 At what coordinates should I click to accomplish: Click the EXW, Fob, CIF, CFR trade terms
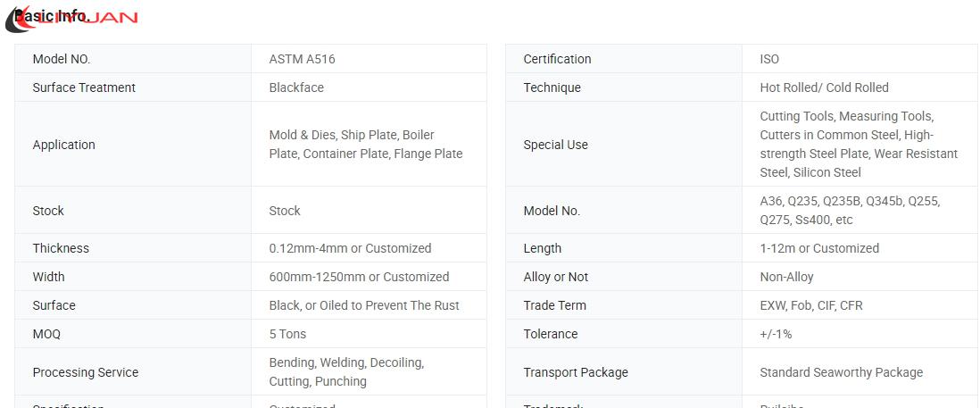point(811,305)
